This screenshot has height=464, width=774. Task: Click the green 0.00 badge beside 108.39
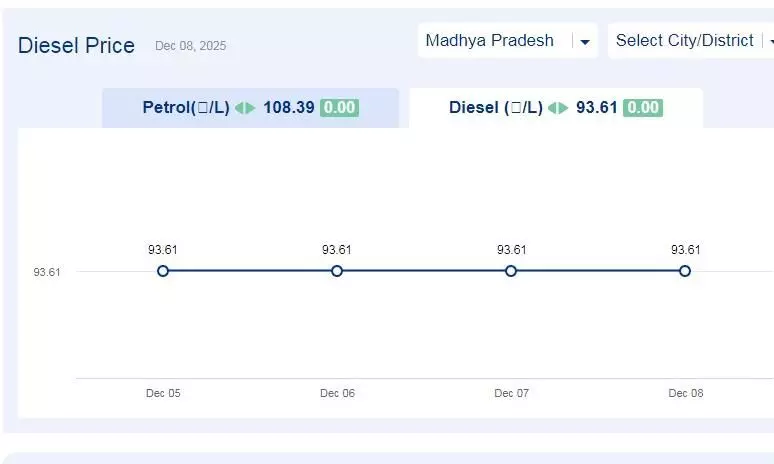click(x=339, y=108)
